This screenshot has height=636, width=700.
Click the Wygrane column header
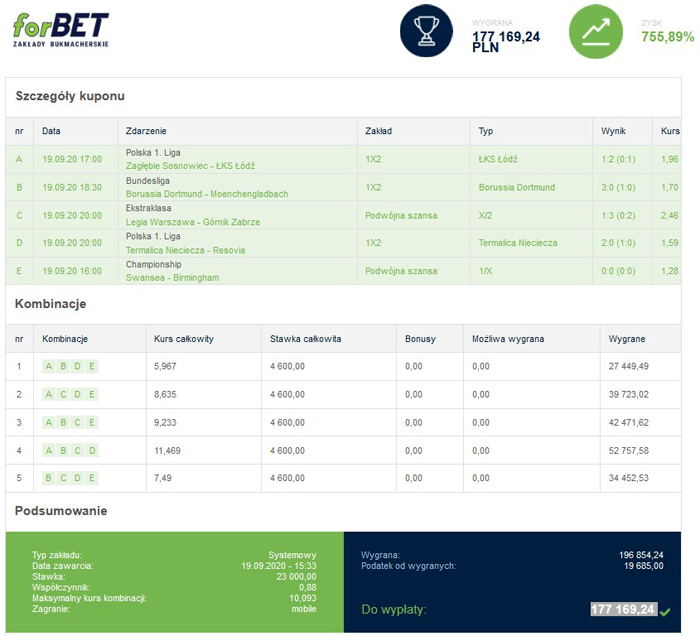coord(627,339)
